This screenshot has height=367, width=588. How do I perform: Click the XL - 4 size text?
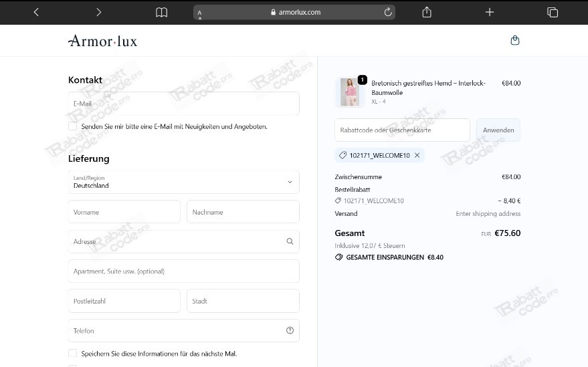point(379,101)
